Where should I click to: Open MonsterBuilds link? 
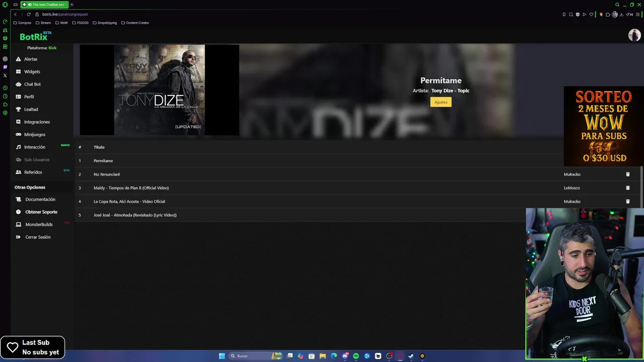click(x=39, y=225)
